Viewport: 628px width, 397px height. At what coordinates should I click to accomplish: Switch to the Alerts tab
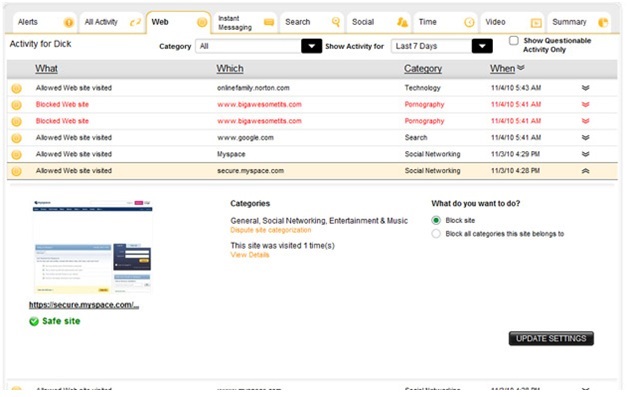(45, 22)
